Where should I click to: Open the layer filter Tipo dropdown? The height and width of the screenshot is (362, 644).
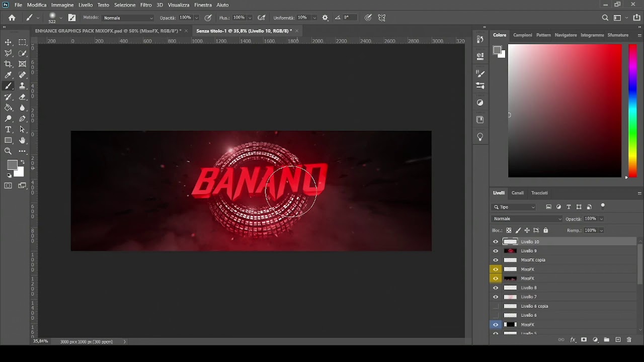(514, 207)
